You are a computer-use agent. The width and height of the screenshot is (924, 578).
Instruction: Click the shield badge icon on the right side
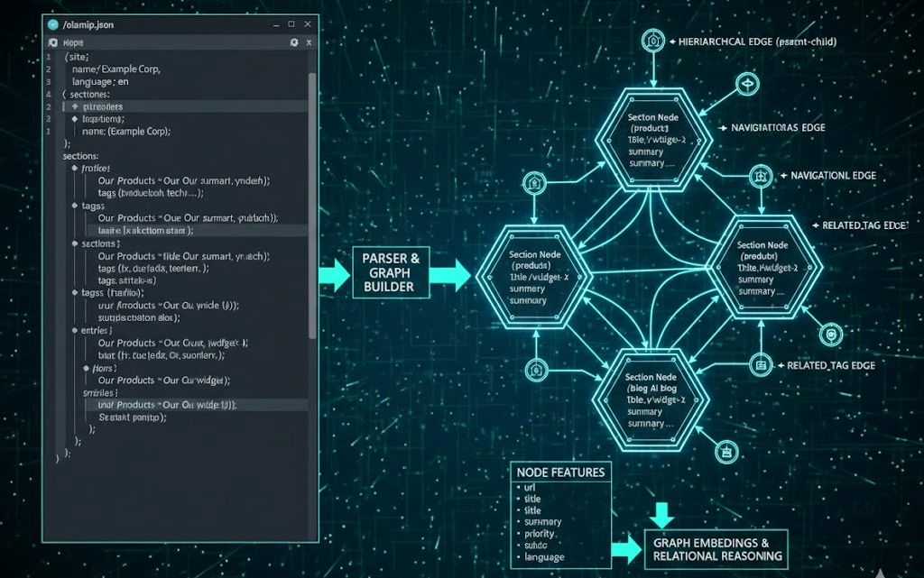(x=831, y=335)
